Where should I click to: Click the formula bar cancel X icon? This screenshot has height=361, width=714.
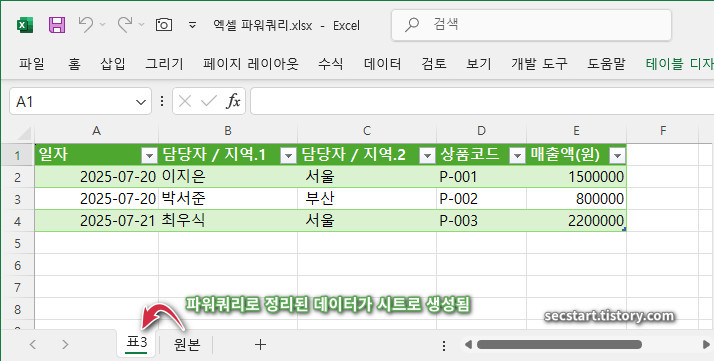[185, 102]
